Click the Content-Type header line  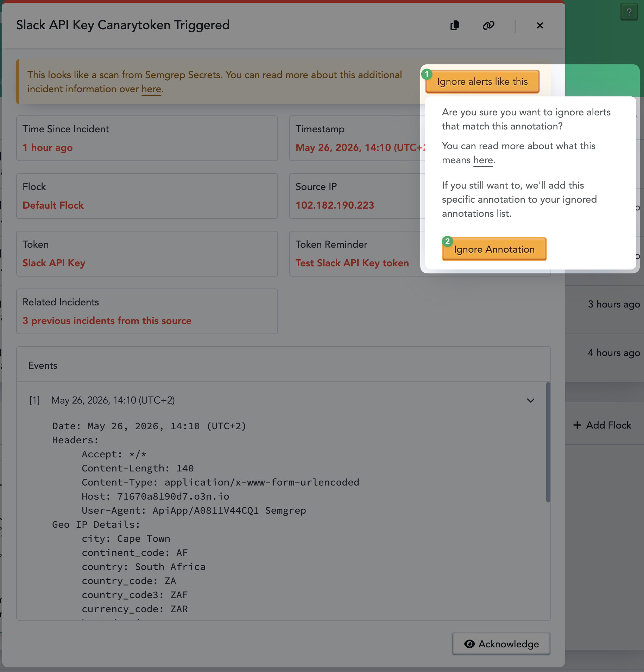tap(220, 482)
